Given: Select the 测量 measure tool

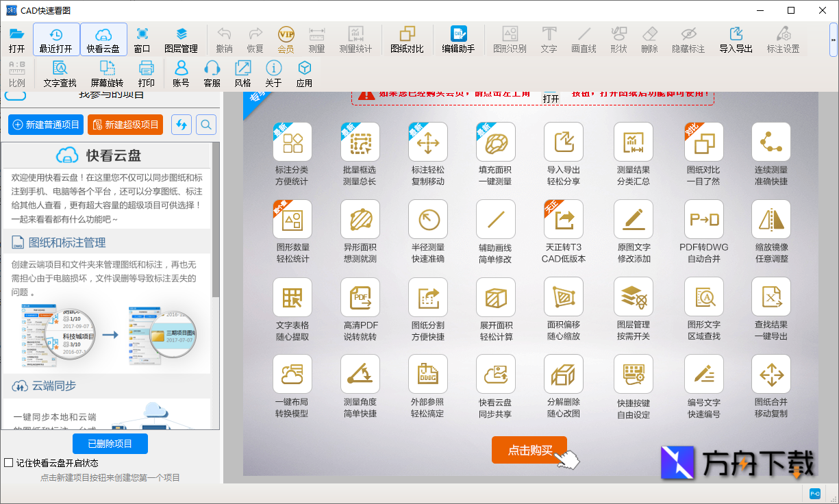Looking at the screenshot, I should [316, 39].
